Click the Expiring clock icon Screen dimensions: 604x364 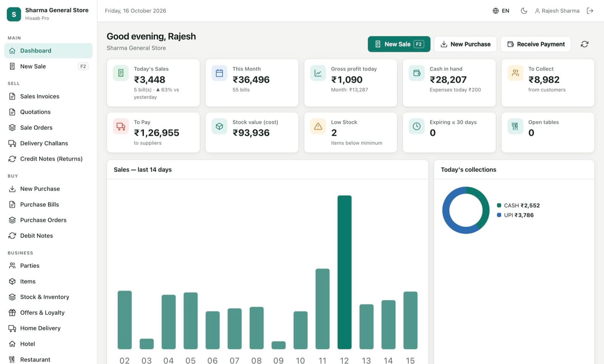(x=417, y=126)
